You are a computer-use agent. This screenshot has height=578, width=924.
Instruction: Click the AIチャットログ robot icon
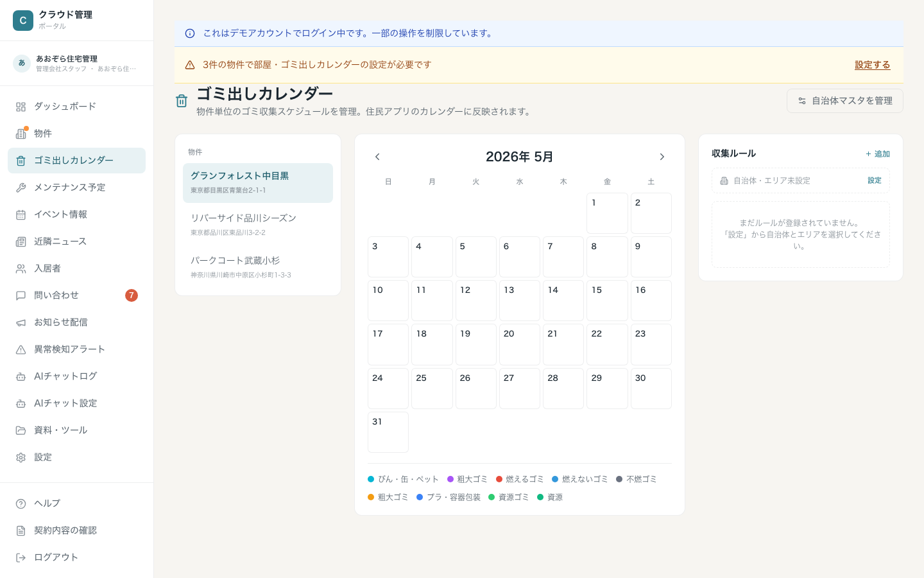[21, 376]
